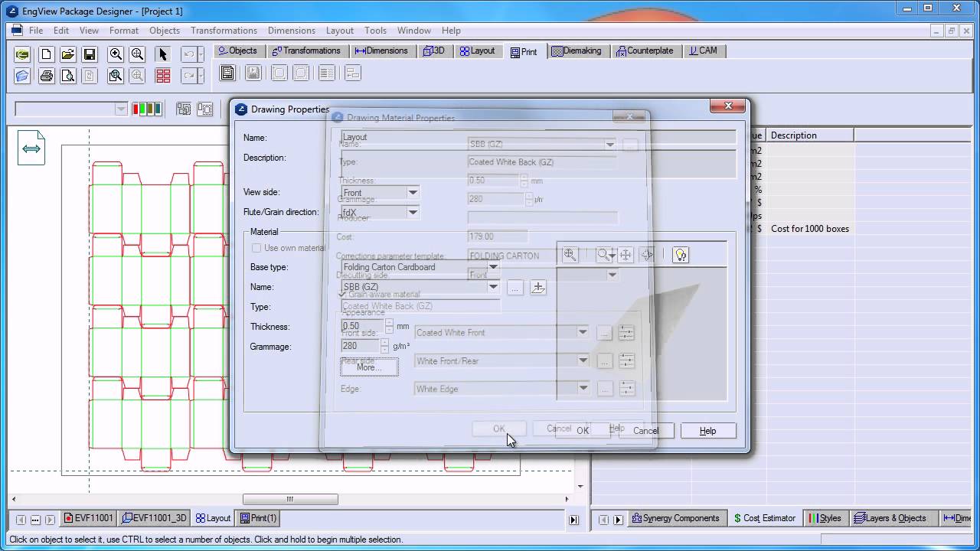The width and height of the screenshot is (980, 551).
Task: Click the Thickness stepper up arrow
Action: [x=389, y=322]
